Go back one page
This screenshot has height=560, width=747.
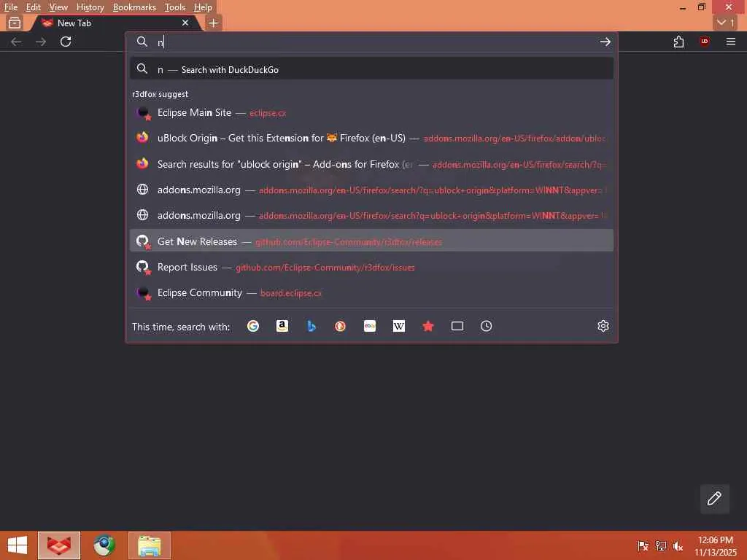click(16, 42)
